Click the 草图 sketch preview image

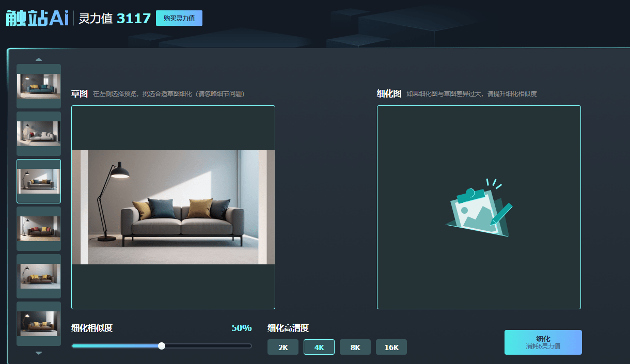point(173,207)
